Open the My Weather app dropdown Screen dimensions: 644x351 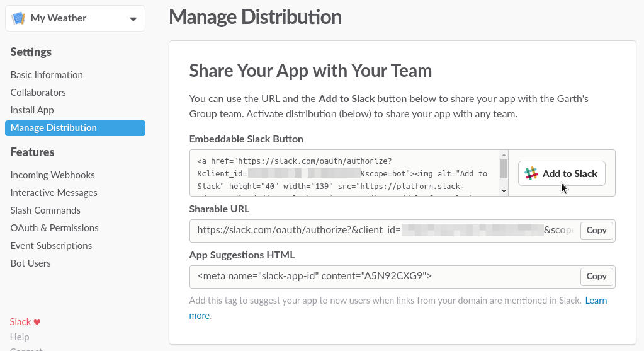click(133, 19)
